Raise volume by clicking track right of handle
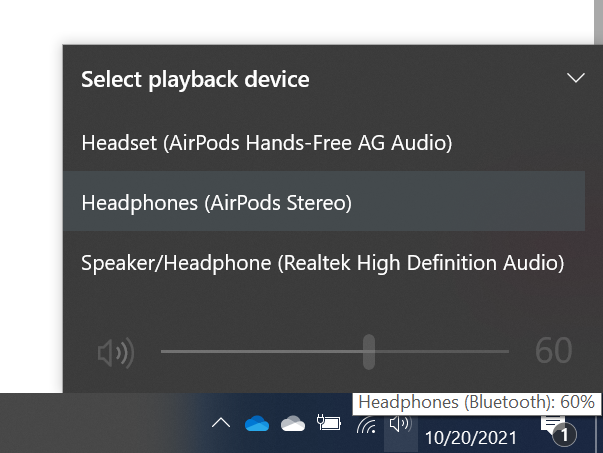Viewport: 603px width, 453px height. point(442,351)
